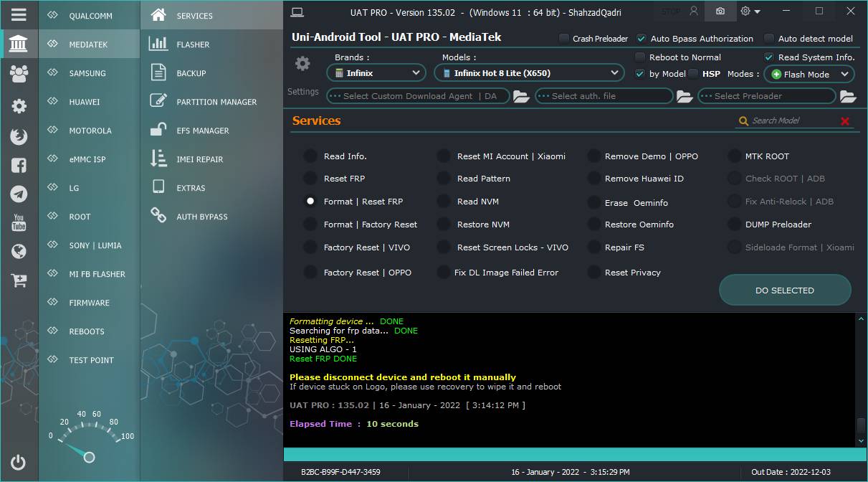
Task: Take screenshot with camera icon
Action: (720, 11)
